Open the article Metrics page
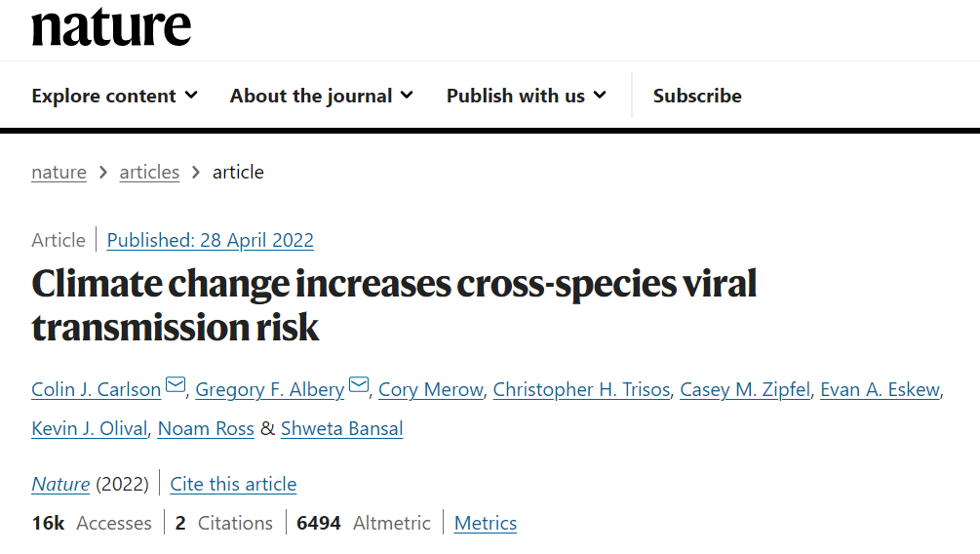Image resolution: width=980 pixels, height=554 pixels. point(486,523)
